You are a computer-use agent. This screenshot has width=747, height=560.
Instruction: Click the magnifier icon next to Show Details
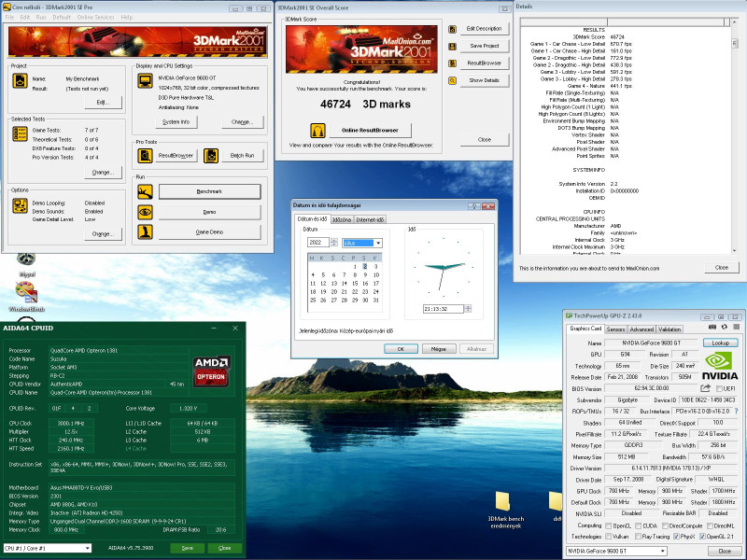(452, 80)
